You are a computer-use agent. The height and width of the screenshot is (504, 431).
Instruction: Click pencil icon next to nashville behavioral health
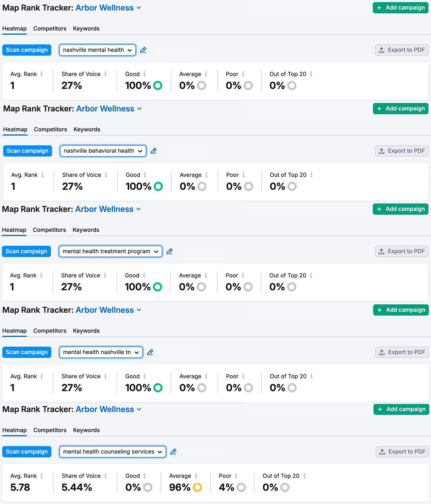(154, 151)
